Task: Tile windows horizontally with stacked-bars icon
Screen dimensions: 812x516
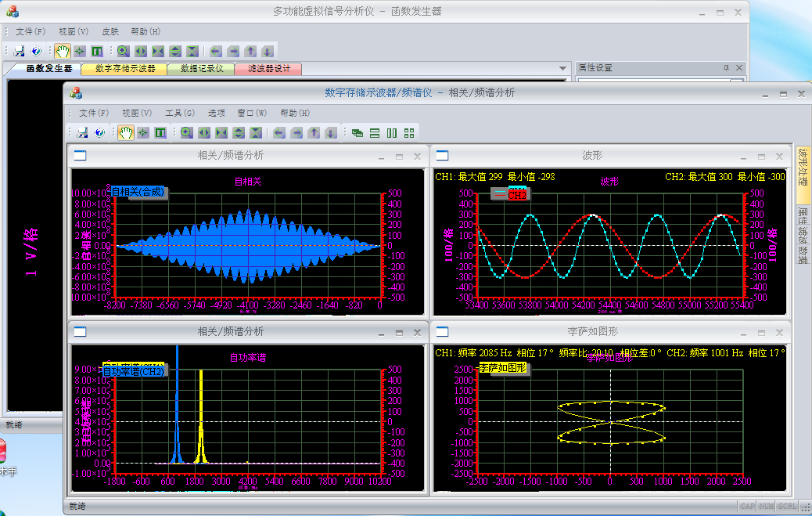Action: (375, 133)
